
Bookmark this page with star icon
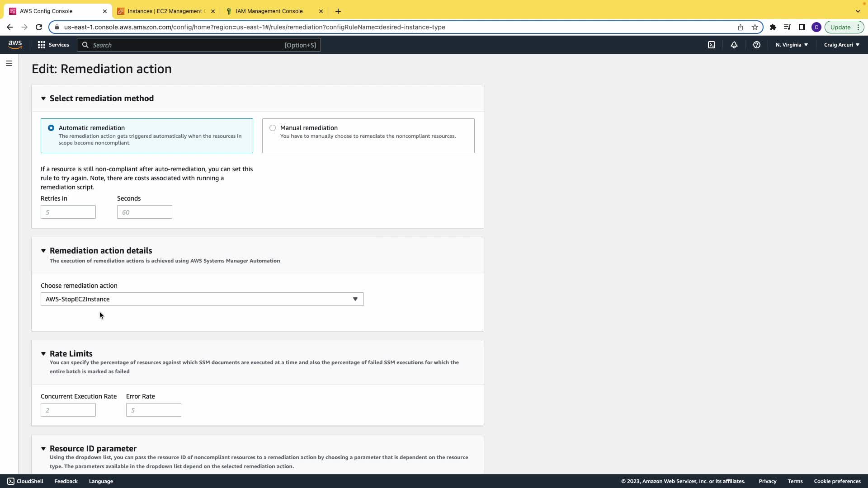coord(755,27)
